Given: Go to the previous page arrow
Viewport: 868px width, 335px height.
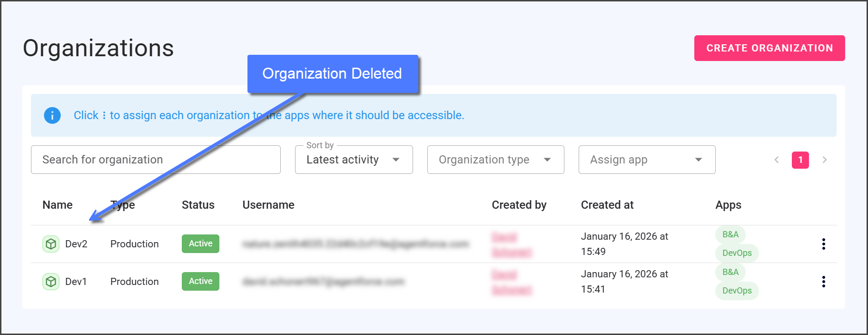Looking at the screenshot, I should pos(777,160).
